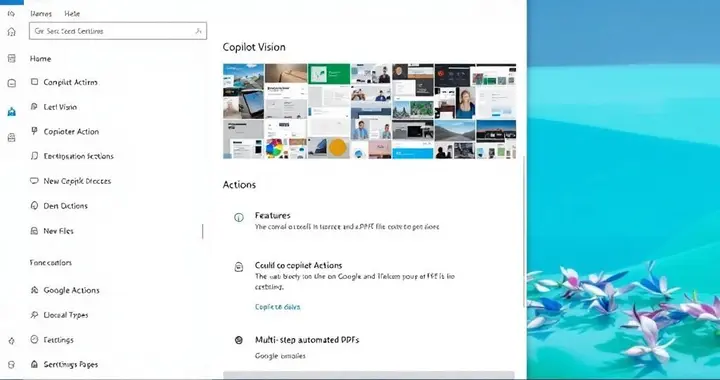Click the sidebar scrollbar thumb near Nev Files
The height and width of the screenshot is (380, 720).
202,231
